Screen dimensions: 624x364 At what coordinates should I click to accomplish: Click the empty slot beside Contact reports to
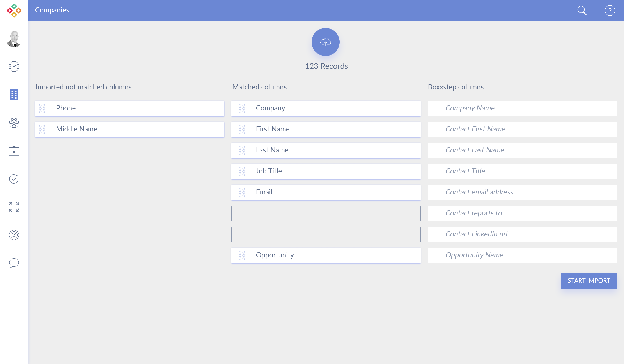pyautogui.click(x=326, y=213)
